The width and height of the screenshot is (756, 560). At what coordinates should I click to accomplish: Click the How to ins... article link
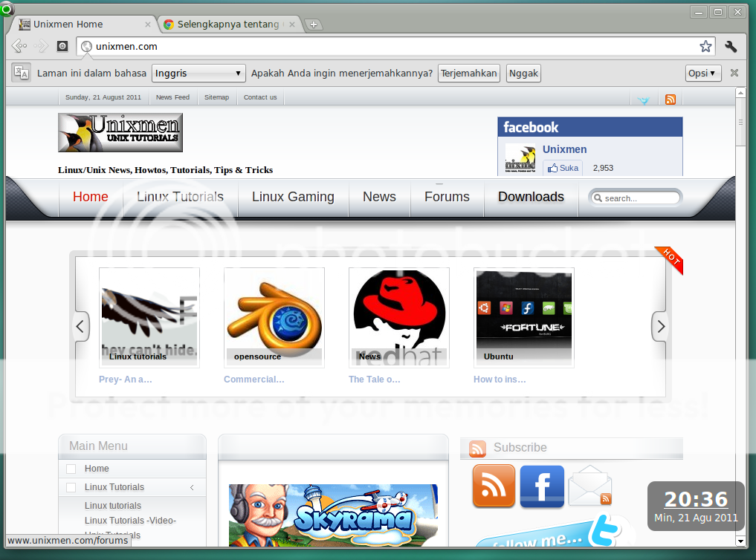[500, 380]
